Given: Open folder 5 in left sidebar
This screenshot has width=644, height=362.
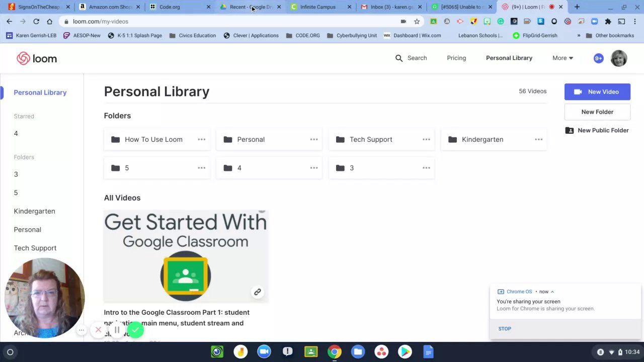Looking at the screenshot, I should (x=16, y=193).
